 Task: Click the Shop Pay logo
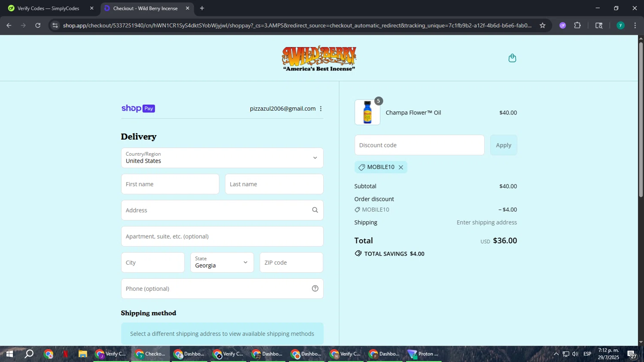[138, 109]
